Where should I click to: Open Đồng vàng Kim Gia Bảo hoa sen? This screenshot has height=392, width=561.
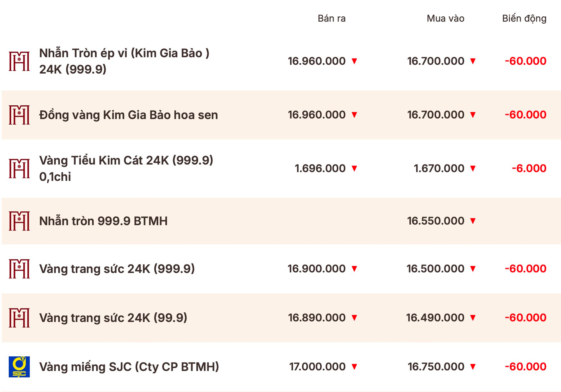[129, 115]
